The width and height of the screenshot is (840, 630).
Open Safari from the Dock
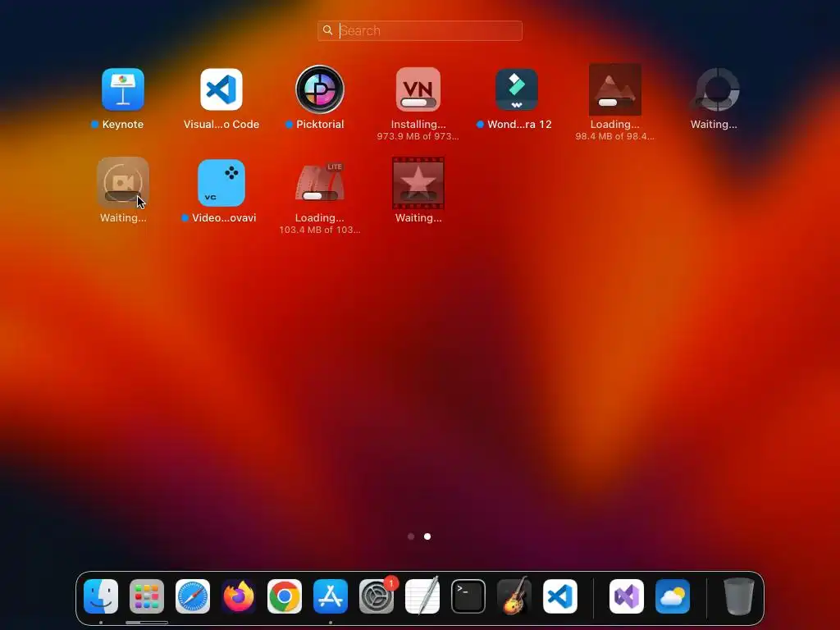[x=193, y=596]
